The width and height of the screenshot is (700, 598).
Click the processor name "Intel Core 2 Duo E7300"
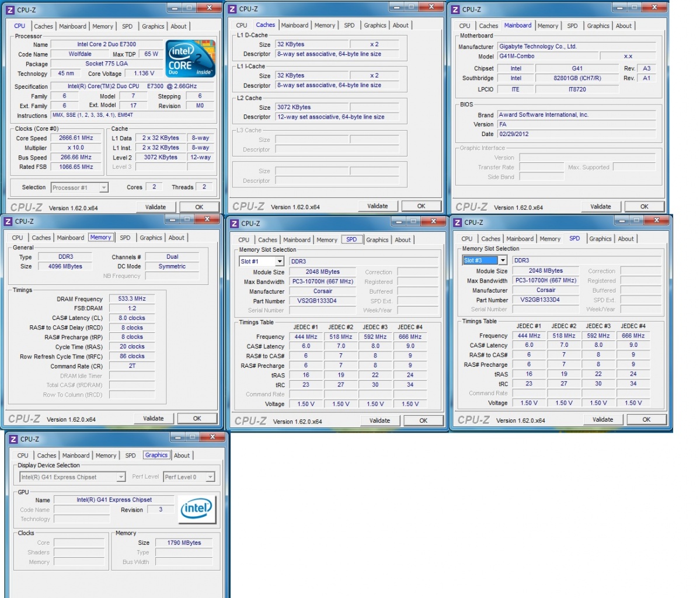[107, 44]
